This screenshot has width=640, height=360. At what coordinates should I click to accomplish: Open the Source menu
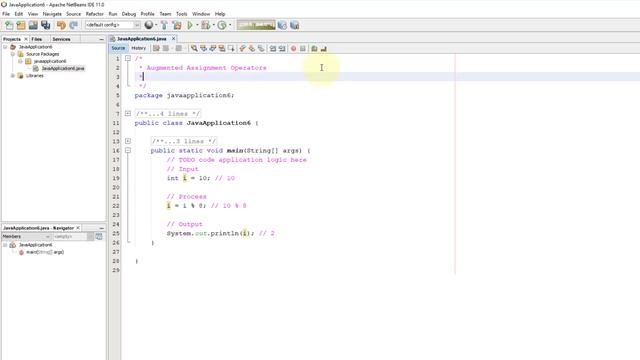(73, 14)
